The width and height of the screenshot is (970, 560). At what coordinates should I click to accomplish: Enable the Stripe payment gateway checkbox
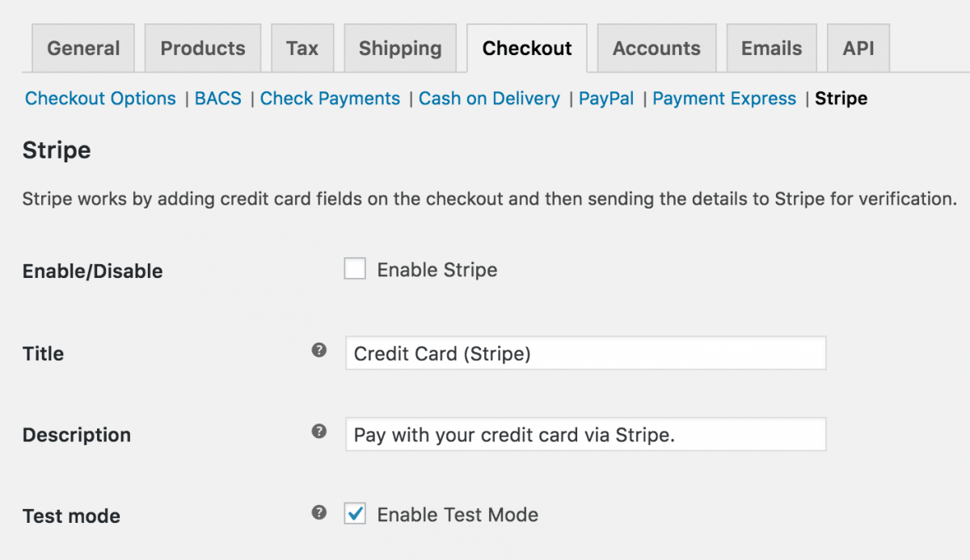pyautogui.click(x=354, y=268)
